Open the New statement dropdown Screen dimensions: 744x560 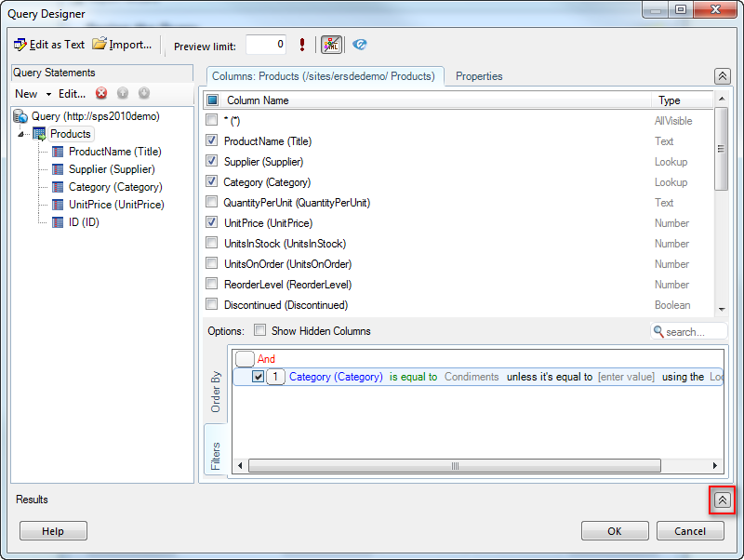pyautogui.click(x=32, y=94)
